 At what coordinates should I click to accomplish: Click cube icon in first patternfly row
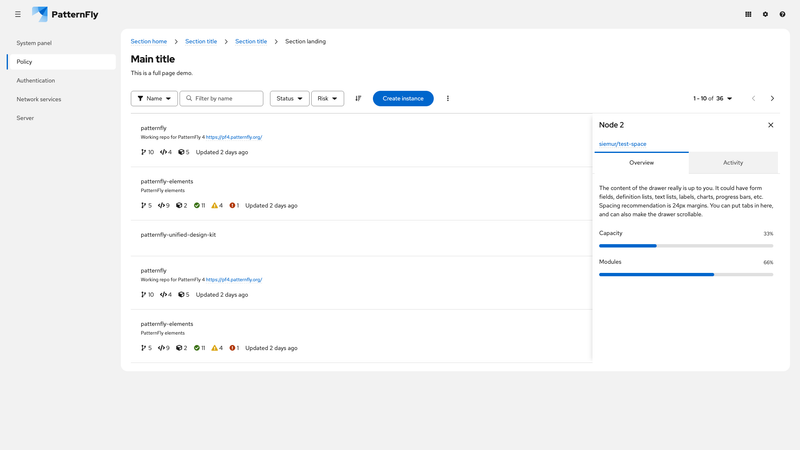pos(181,152)
